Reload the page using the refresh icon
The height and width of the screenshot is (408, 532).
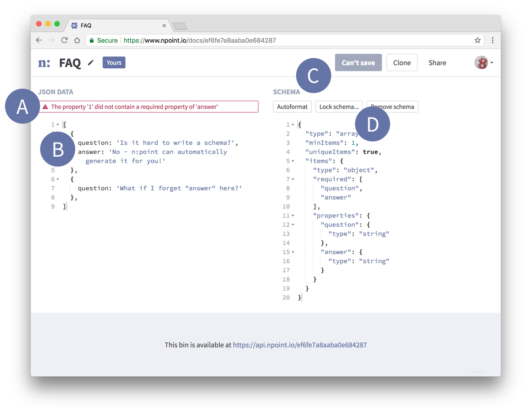point(64,41)
